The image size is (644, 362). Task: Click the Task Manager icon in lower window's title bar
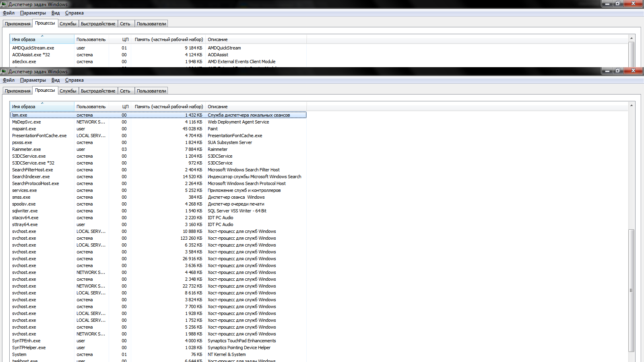pos(4,72)
